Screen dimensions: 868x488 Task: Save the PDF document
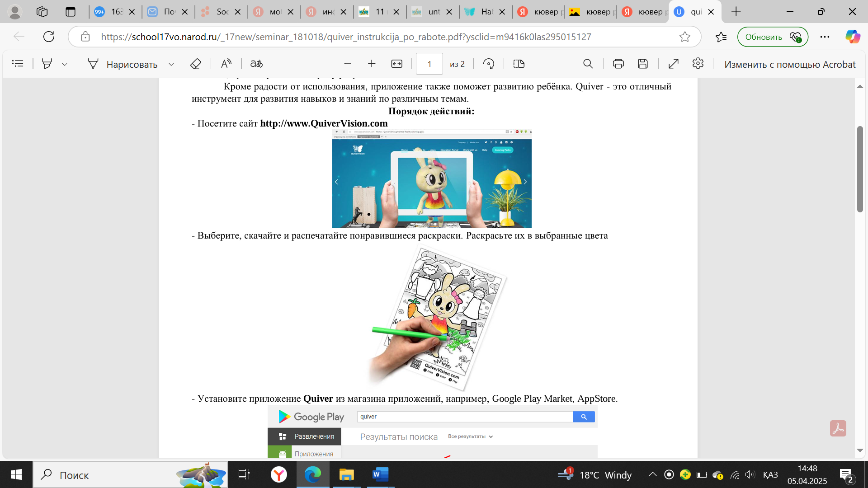click(642, 64)
